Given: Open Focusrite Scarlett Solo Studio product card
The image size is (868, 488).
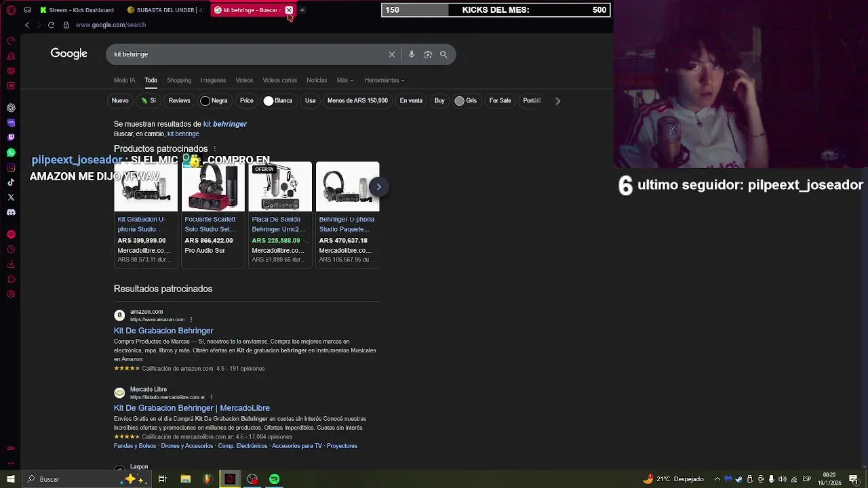Looking at the screenshot, I should pyautogui.click(x=213, y=214).
